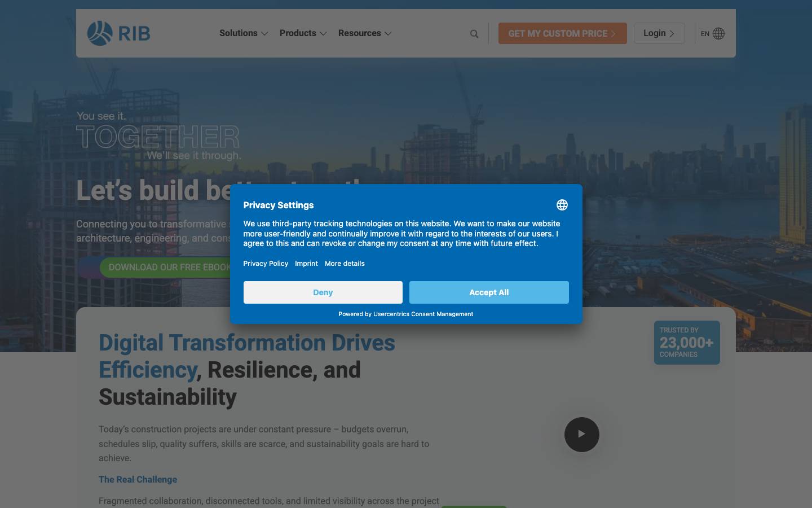The height and width of the screenshot is (508, 812).
Task: Open the site search magnifier icon
Action: (474, 34)
